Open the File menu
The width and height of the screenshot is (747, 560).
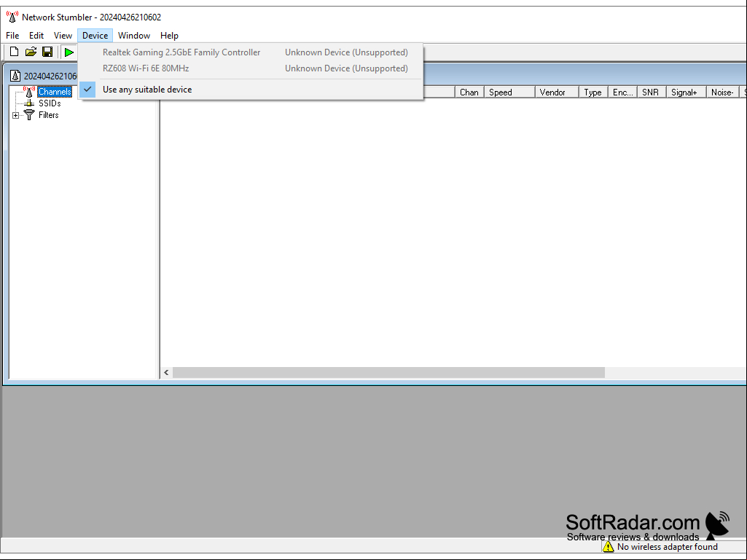[12, 36]
